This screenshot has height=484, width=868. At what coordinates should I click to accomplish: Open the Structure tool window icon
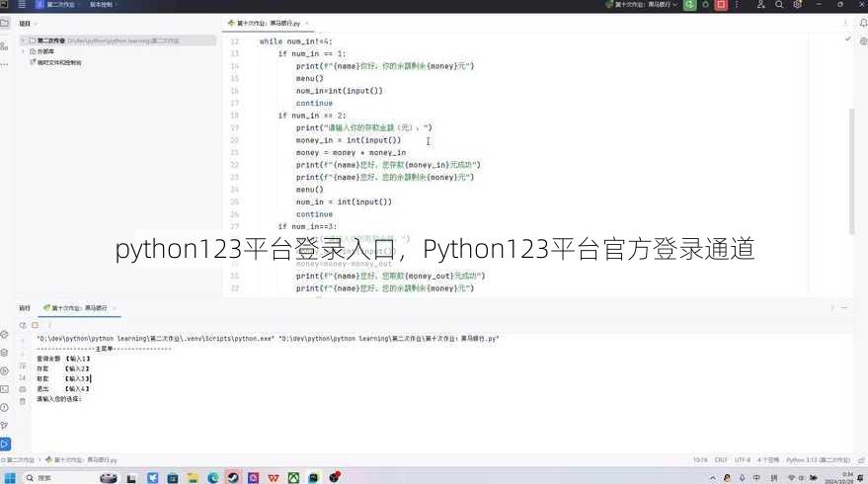pyautogui.click(x=4, y=46)
